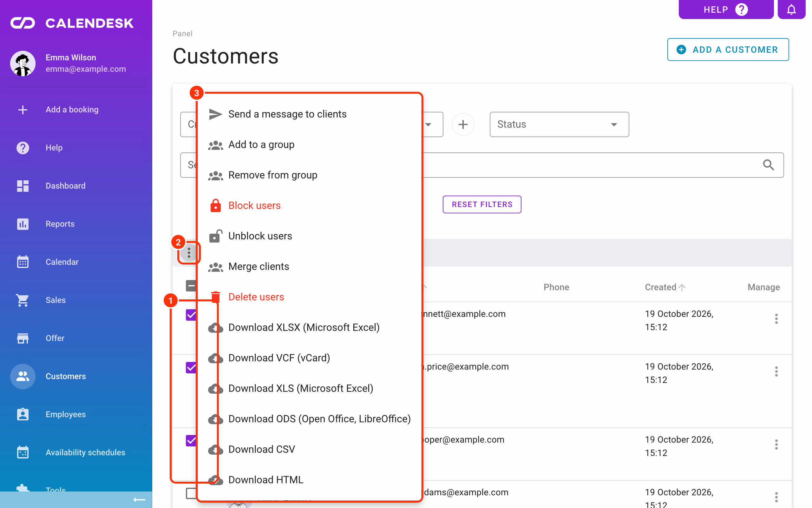Choose Download HTML
The width and height of the screenshot is (812, 508).
pyautogui.click(x=309, y=480)
